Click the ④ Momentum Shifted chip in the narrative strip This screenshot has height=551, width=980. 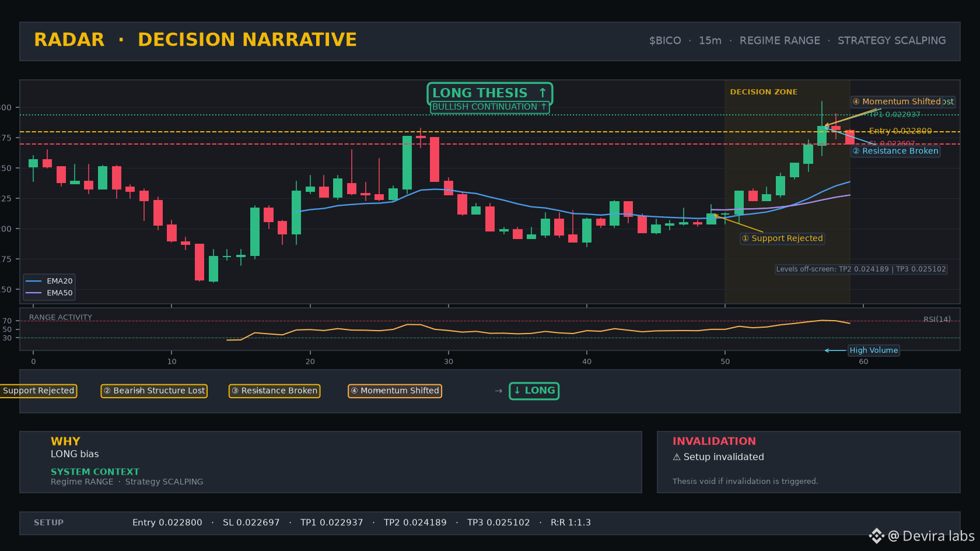pos(395,391)
